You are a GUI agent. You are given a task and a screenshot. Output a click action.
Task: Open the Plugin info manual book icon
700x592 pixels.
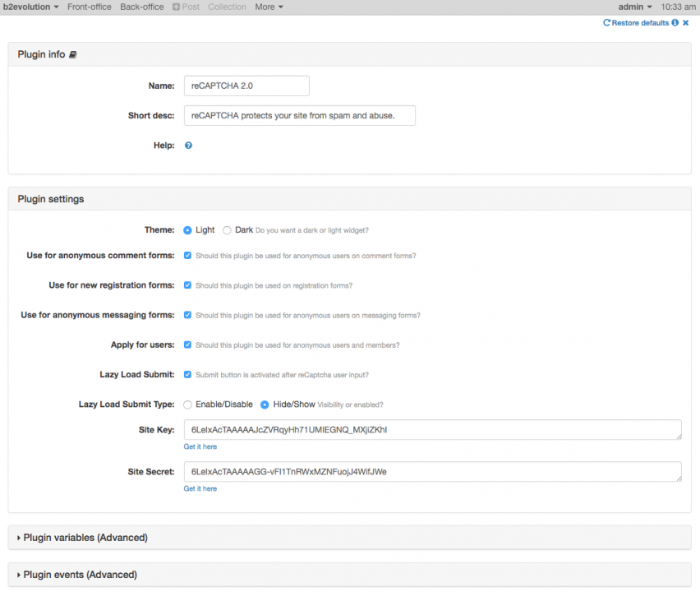point(73,54)
